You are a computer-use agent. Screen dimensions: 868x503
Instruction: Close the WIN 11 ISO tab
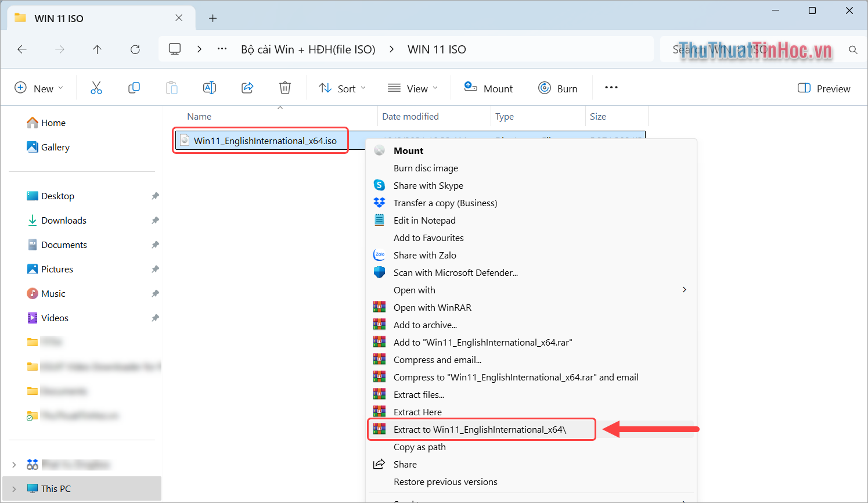click(x=179, y=18)
